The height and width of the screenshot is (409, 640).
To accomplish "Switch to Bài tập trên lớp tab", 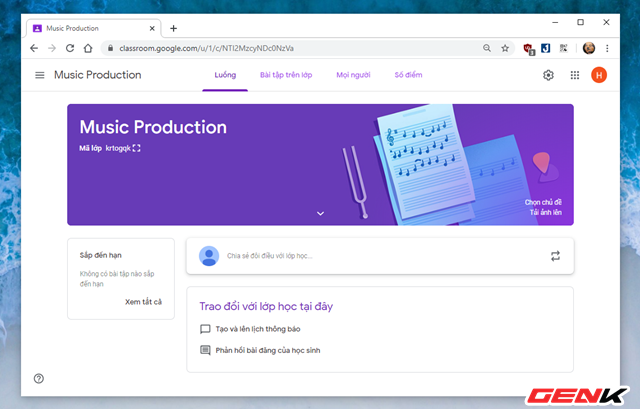I will click(286, 75).
